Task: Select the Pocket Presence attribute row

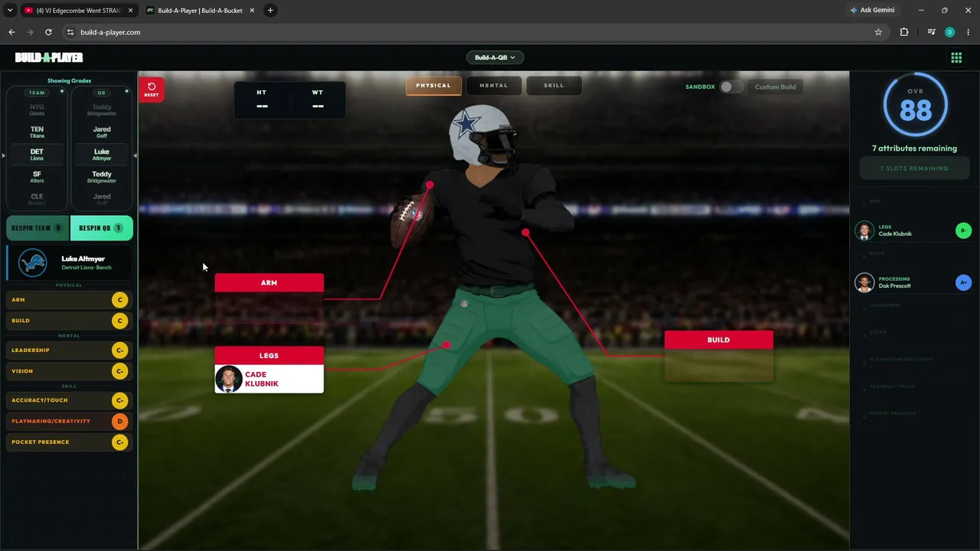Action: point(69,442)
